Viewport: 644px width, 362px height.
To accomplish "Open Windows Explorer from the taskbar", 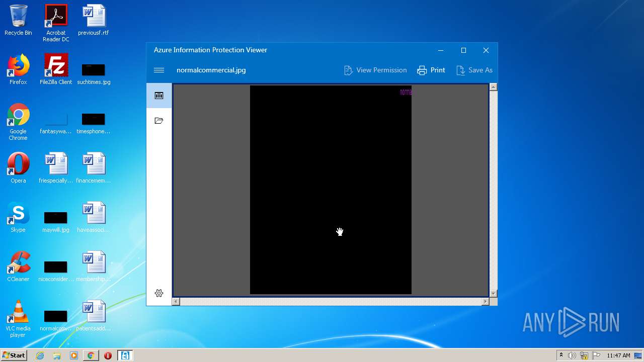I will [x=57, y=355].
